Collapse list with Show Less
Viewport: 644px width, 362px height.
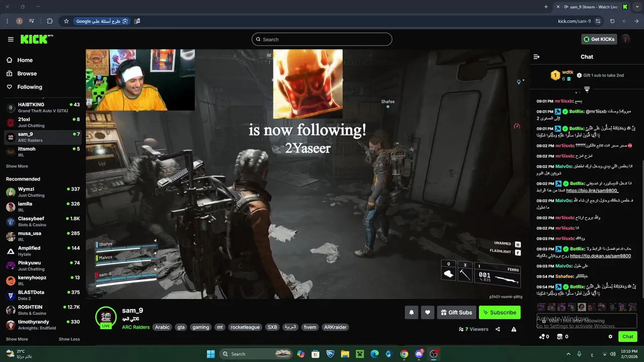(x=69, y=339)
